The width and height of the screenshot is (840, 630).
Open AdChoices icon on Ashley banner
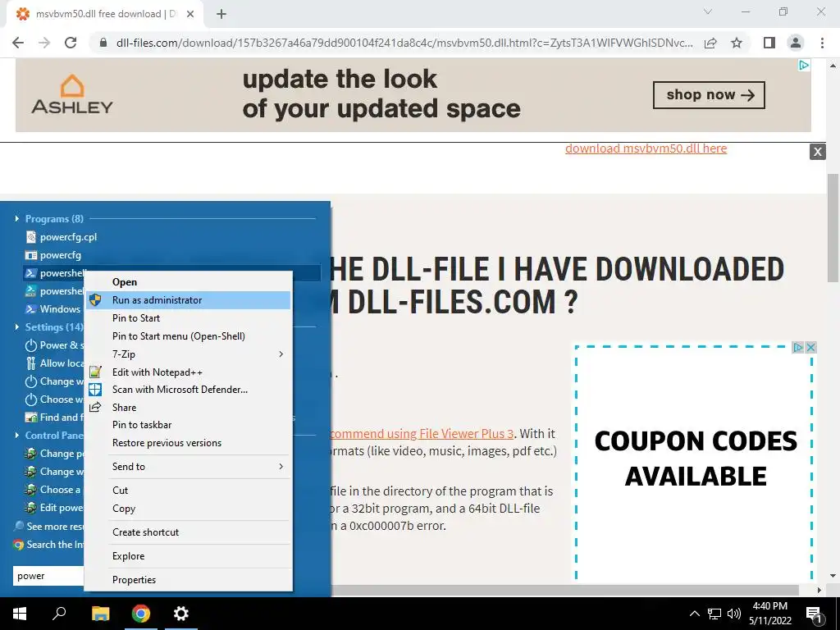[x=804, y=66]
